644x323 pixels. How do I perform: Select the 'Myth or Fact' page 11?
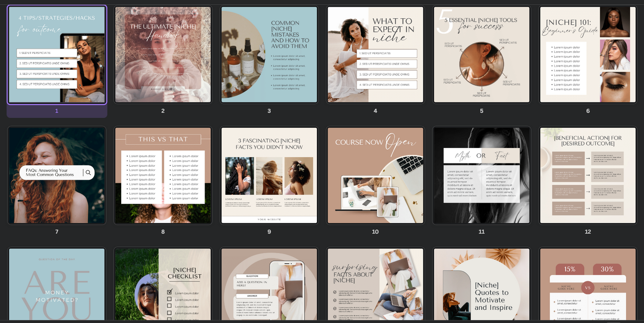pyautogui.click(x=482, y=176)
